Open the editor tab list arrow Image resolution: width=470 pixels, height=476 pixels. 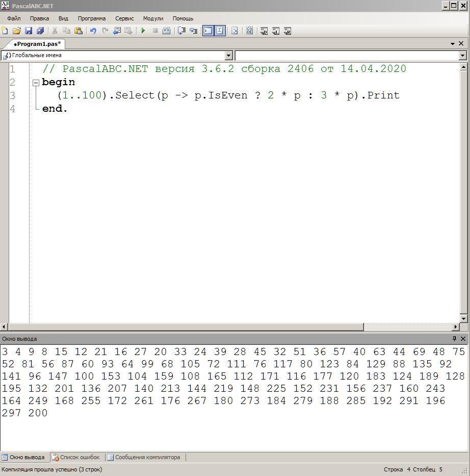coord(453,44)
